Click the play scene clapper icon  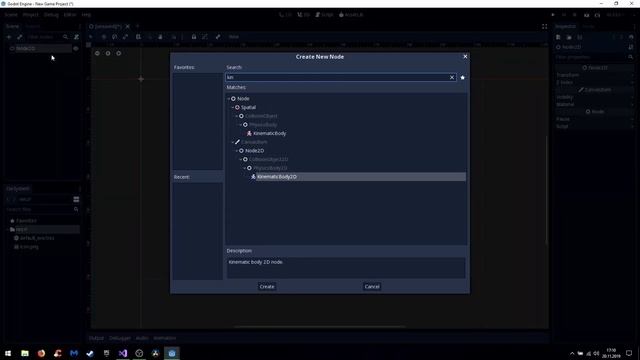coord(587,15)
